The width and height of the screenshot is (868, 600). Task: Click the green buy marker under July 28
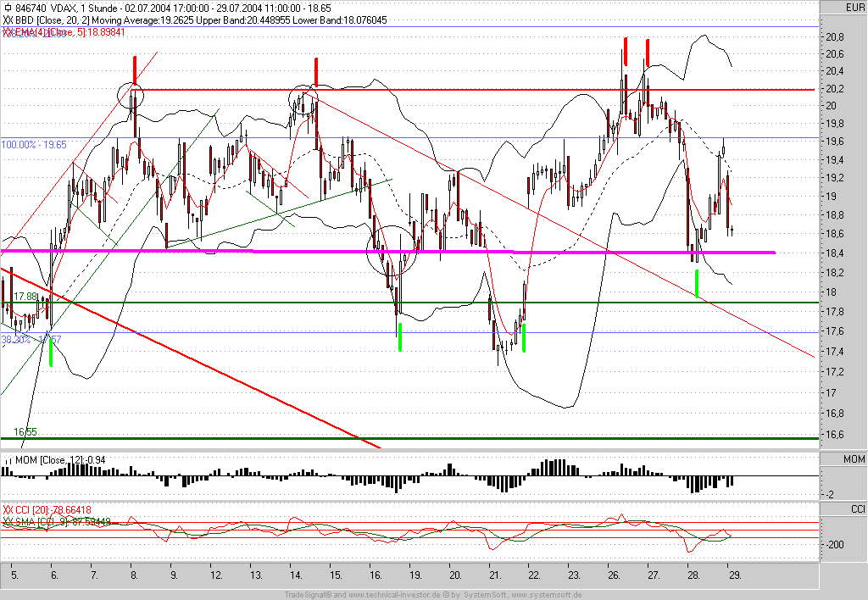(x=697, y=283)
